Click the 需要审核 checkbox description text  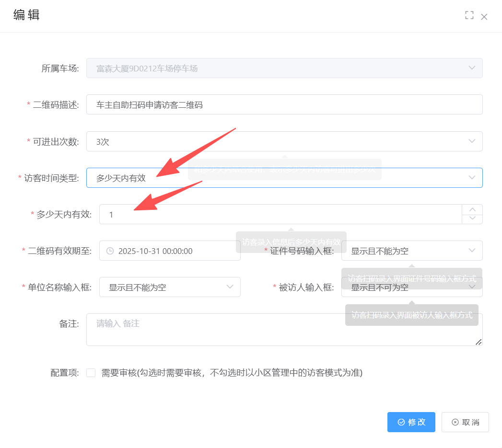tap(232, 373)
